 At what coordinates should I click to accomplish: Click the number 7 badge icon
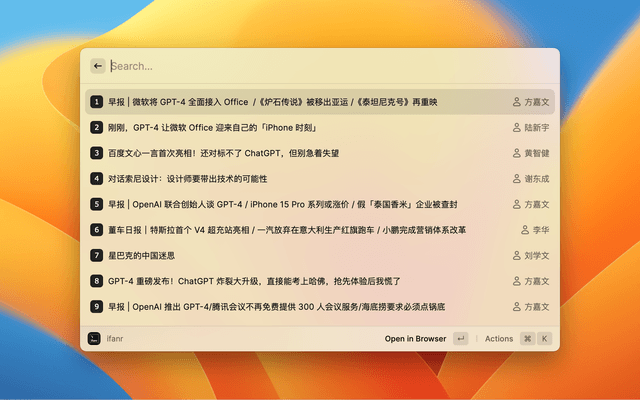click(97, 255)
